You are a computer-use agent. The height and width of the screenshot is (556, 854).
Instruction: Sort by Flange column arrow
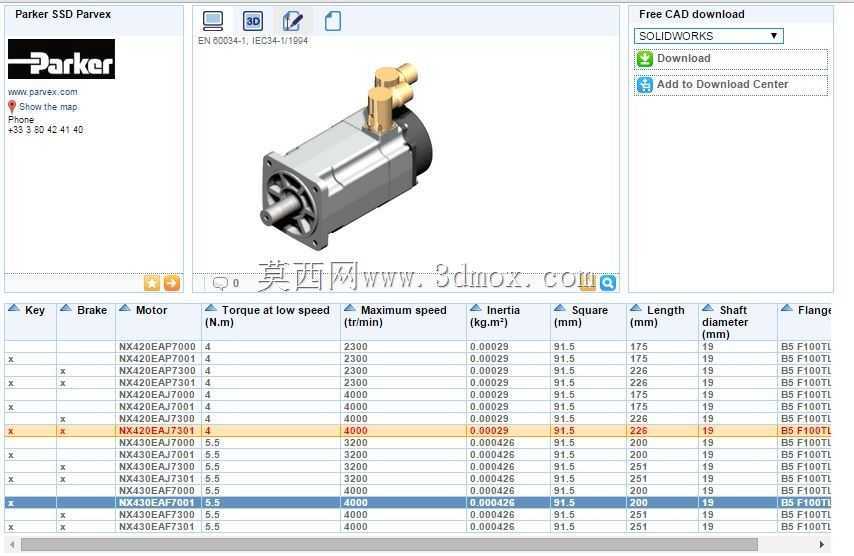point(786,308)
